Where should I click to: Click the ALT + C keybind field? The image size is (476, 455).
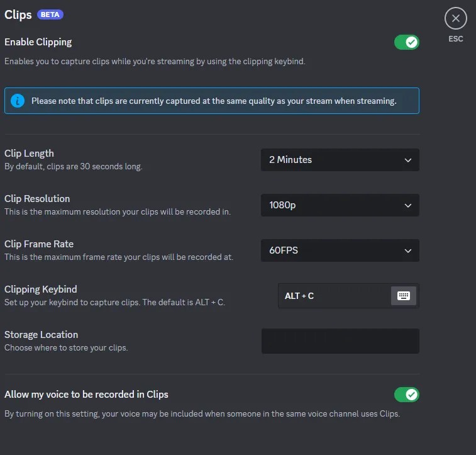pyautogui.click(x=333, y=296)
